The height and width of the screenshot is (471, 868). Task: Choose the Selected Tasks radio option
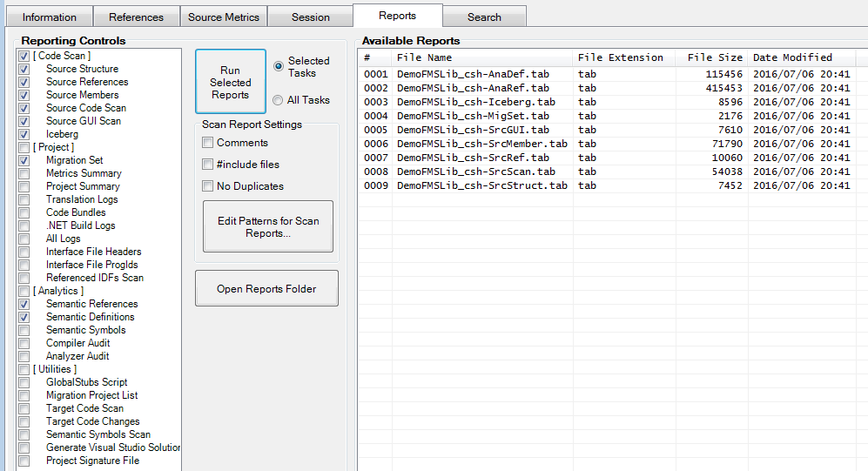click(279, 66)
